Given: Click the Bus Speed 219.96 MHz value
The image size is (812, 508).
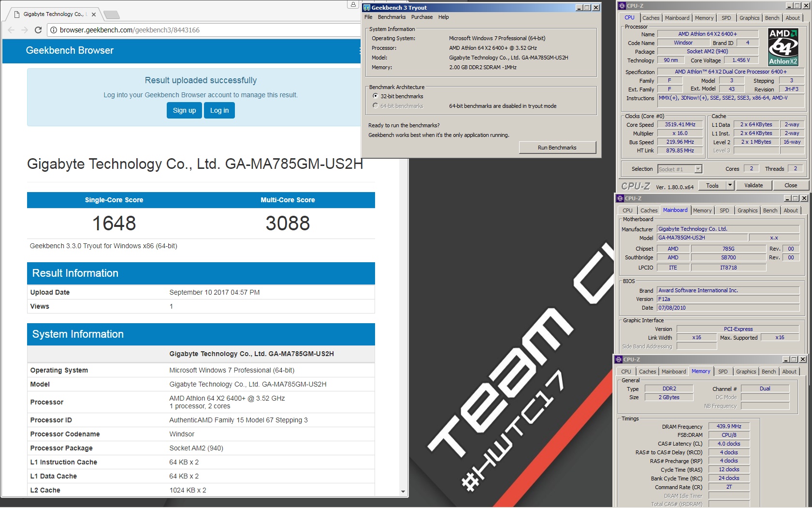Looking at the screenshot, I should point(680,142).
